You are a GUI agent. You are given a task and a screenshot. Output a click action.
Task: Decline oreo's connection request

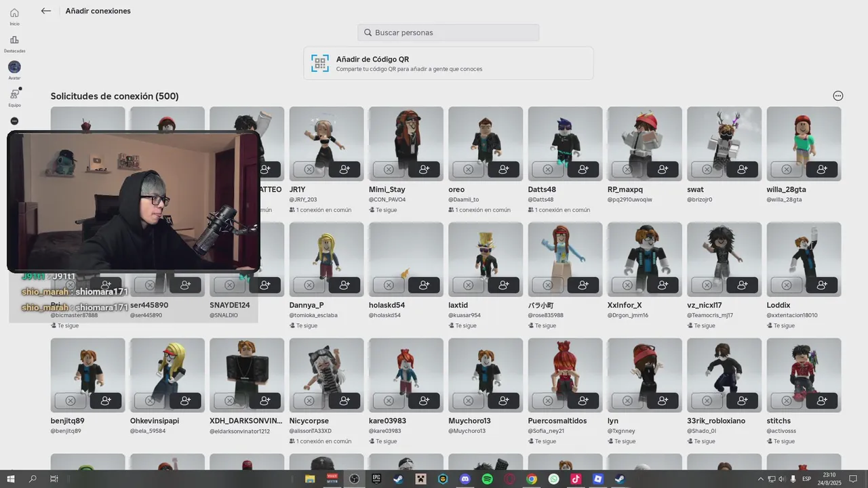(468, 169)
